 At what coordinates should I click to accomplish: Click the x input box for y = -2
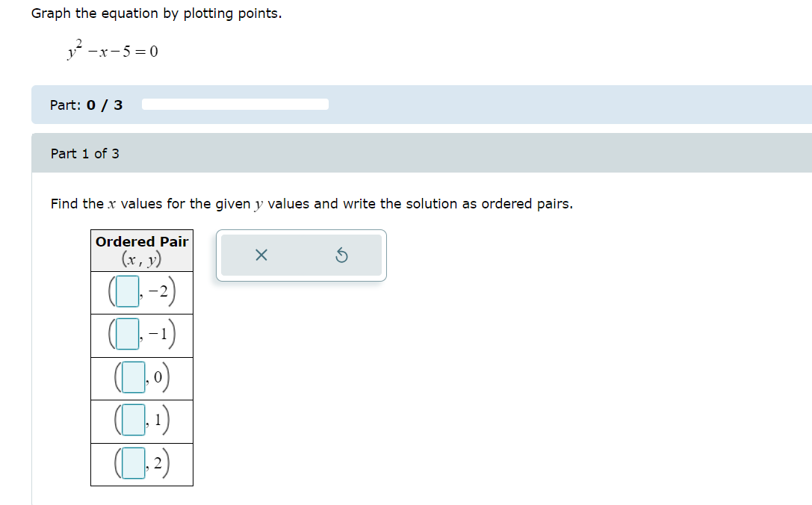point(129,291)
